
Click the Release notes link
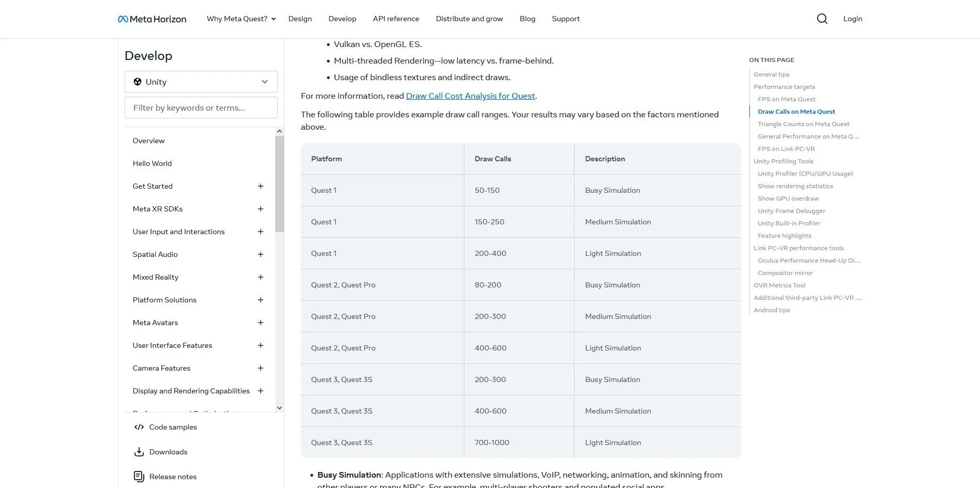tap(173, 477)
